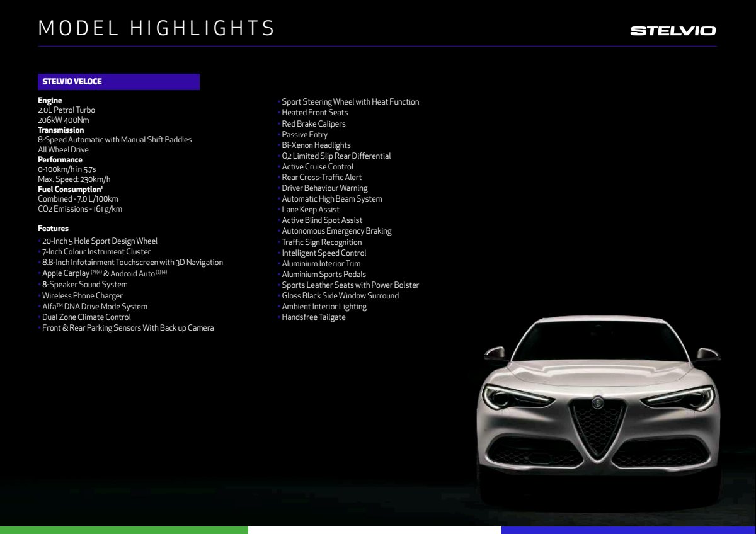Click Handsfree Tailgate
This screenshot has height=534, width=756.
click(x=314, y=317)
